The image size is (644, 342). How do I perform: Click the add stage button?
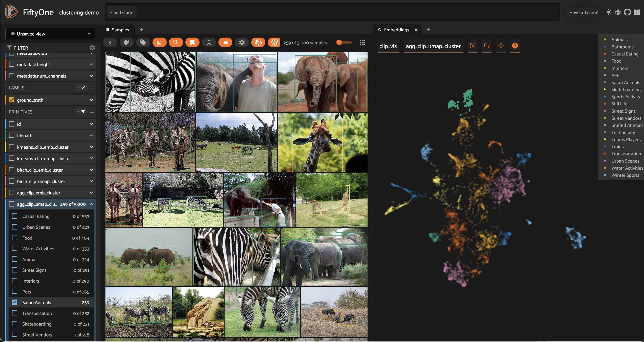122,13
